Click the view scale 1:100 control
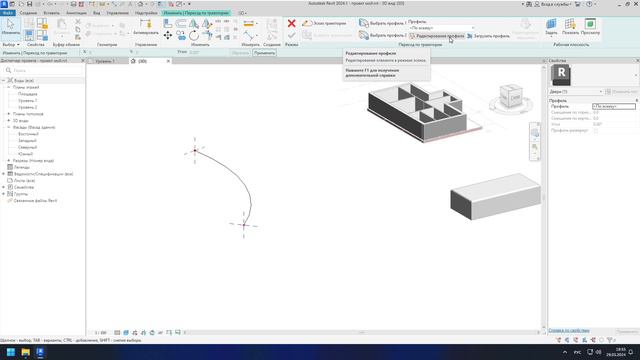This screenshot has height=360, width=640. coord(100,333)
